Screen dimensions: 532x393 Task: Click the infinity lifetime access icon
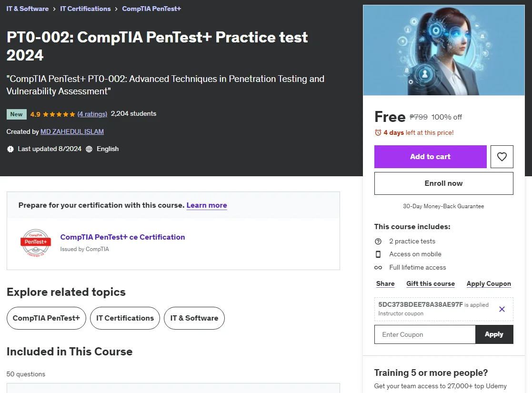378,267
